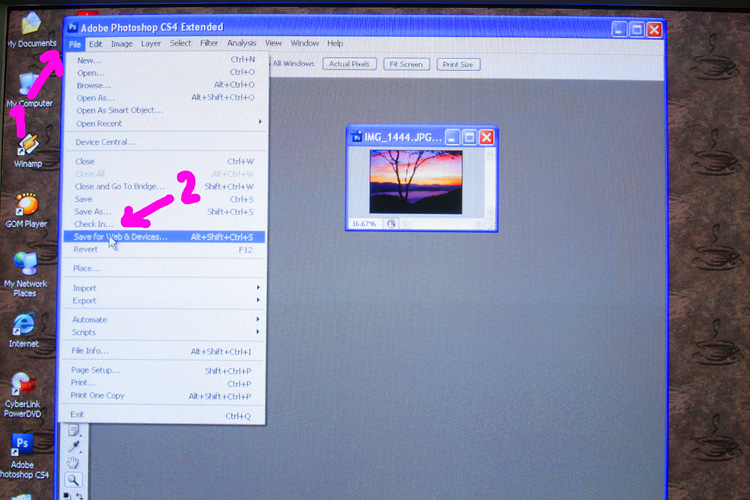Choose Print One Copy menu entry
This screenshot has width=750, height=500.
[163, 396]
